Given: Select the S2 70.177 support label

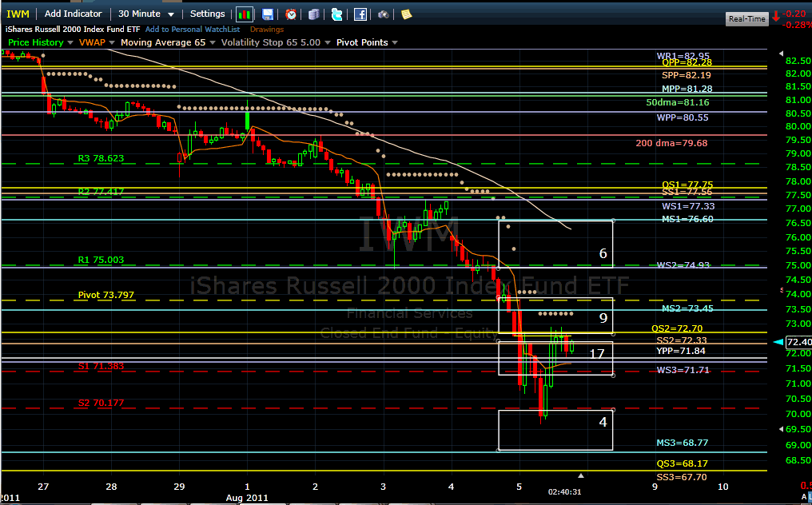Looking at the screenshot, I should [x=101, y=403].
